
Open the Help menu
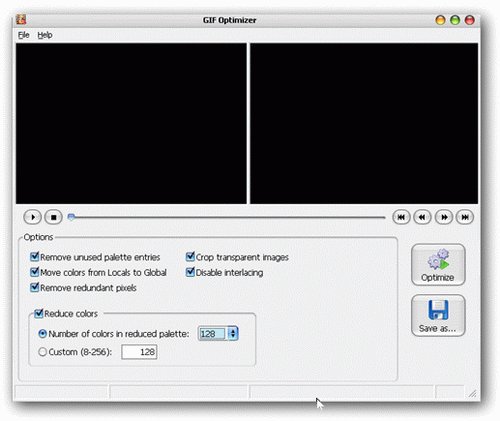(x=45, y=35)
